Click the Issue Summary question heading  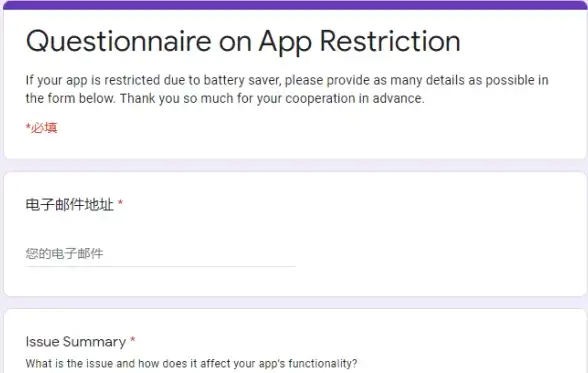point(76,342)
